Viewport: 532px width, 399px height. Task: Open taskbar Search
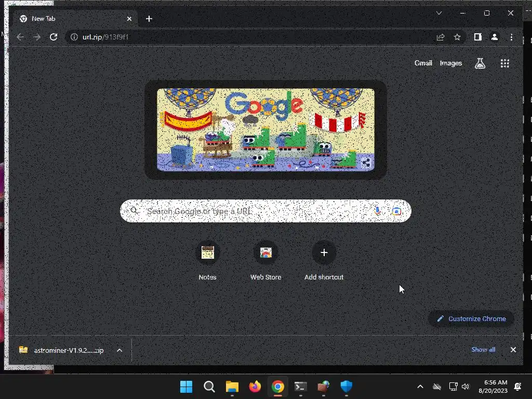[x=209, y=387]
